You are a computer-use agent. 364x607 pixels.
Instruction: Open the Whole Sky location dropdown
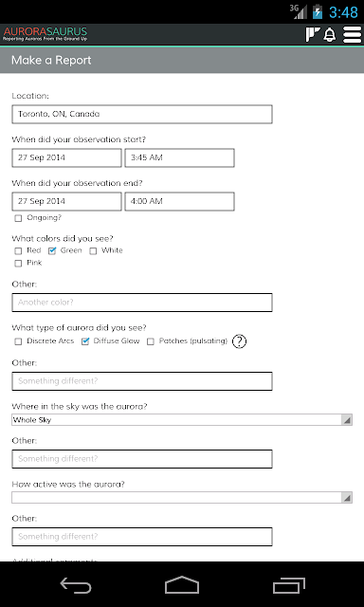coord(182,419)
